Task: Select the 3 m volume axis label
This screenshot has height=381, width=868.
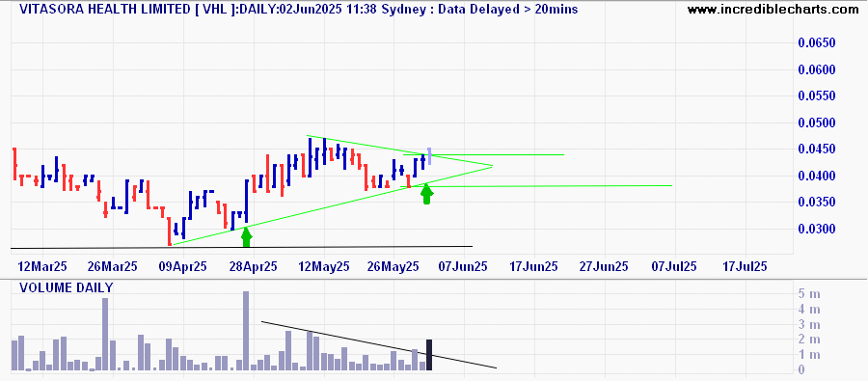Action: click(809, 324)
